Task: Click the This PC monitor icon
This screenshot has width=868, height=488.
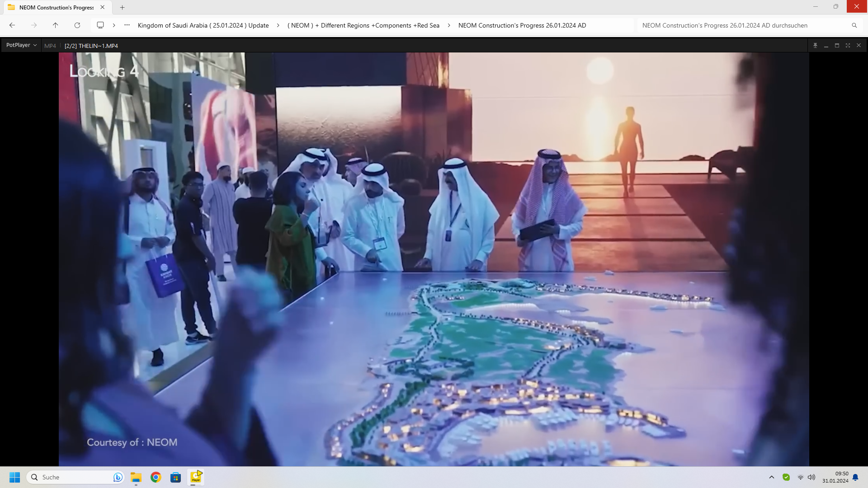Action: [x=100, y=25]
